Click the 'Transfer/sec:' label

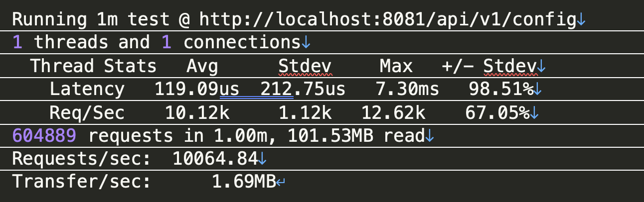pyautogui.click(x=81, y=182)
